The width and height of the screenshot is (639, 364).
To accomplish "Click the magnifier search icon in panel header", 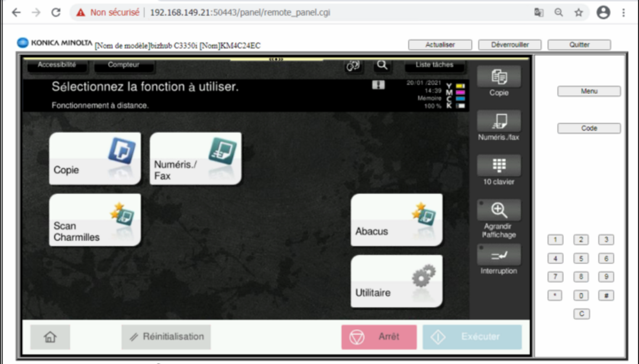I will [382, 66].
